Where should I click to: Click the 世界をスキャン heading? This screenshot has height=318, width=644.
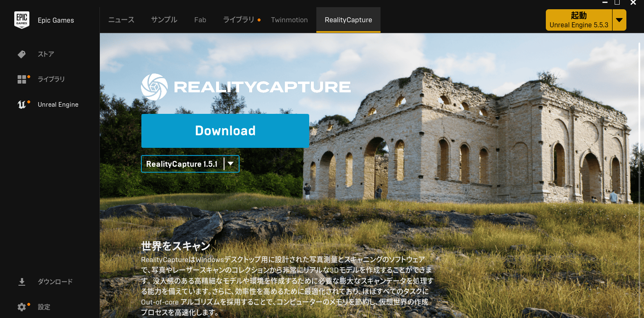coord(175,245)
